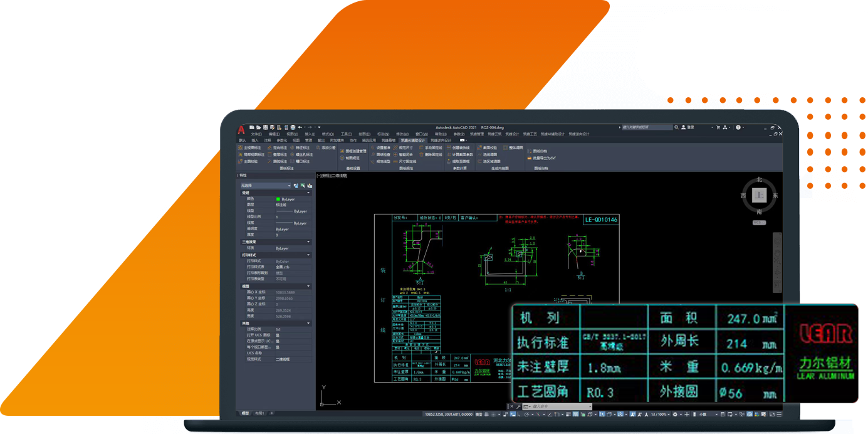
Task: Collapse the 视图 section in Properties palette
Action: coord(308,287)
